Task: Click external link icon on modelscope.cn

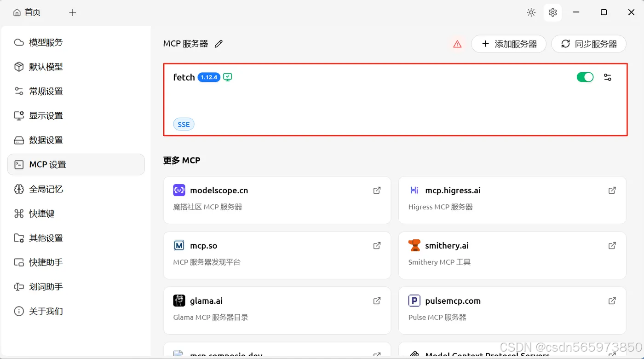Action: click(377, 190)
